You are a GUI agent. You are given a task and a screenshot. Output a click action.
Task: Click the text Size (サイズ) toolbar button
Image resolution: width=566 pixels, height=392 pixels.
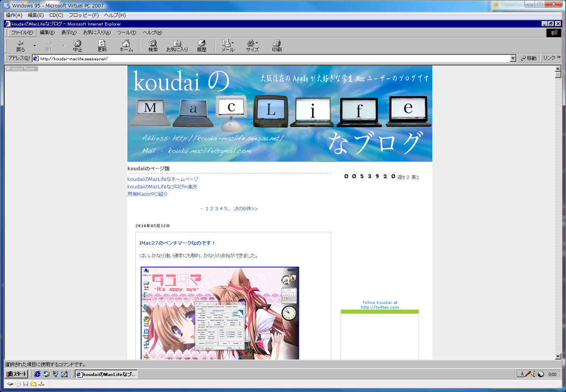252,46
